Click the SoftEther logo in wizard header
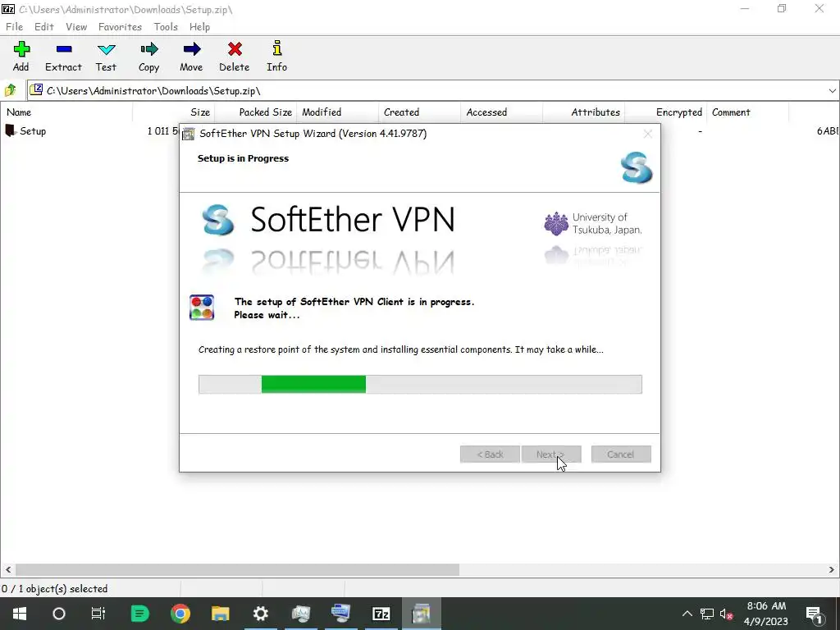Image resolution: width=840 pixels, height=630 pixels. 637,167
